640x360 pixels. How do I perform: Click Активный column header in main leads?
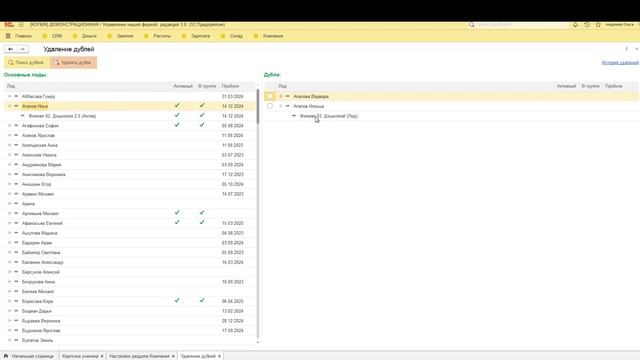(182, 86)
